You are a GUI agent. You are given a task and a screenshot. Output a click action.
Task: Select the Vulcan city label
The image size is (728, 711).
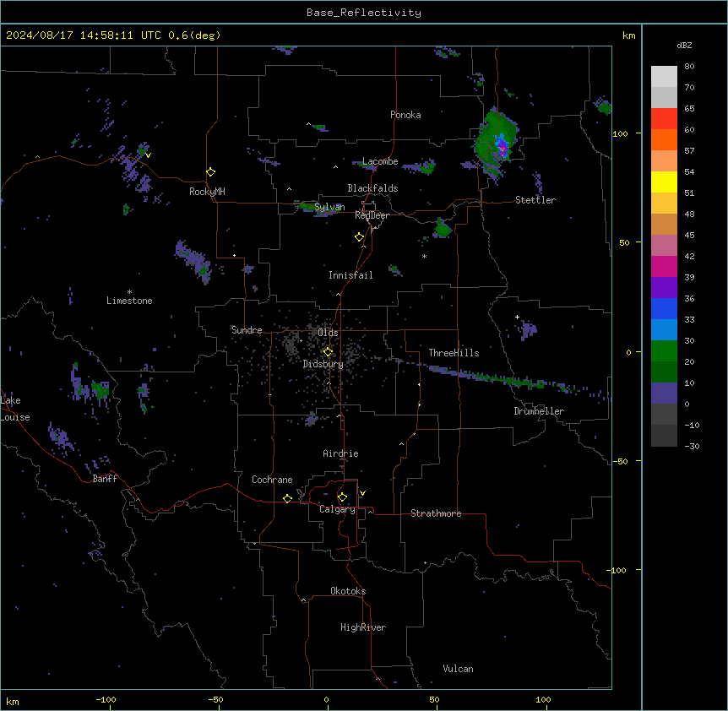pyautogui.click(x=459, y=669)
